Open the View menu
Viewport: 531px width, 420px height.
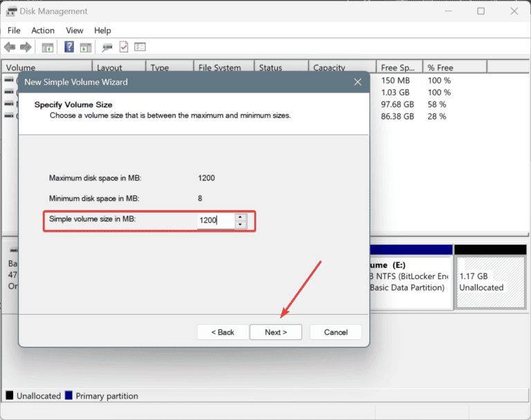click(75, 30)
